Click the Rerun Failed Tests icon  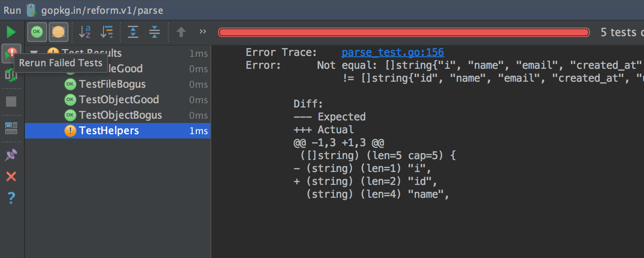coord(10,53)
